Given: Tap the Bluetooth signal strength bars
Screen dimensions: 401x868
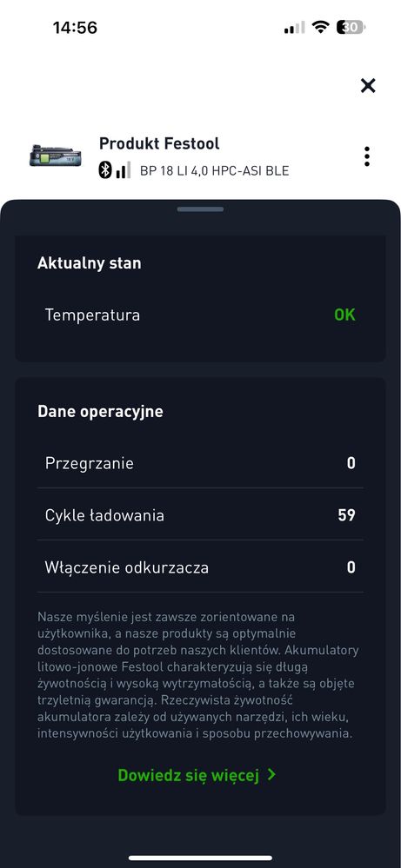Looking at the screenshot, I should point(123,170).
